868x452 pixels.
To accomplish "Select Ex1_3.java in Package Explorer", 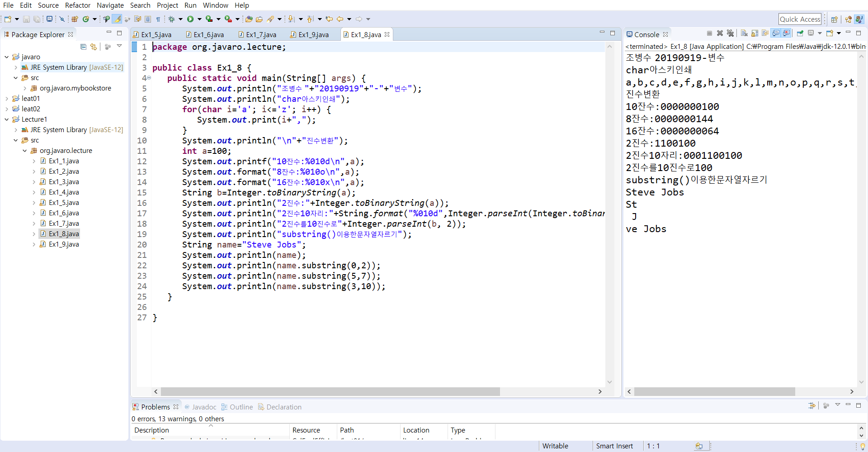I will [64, 182].
